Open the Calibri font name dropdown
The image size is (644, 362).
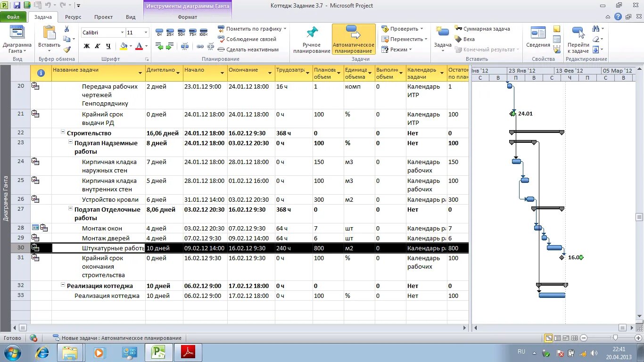click(x=122, y=33)
